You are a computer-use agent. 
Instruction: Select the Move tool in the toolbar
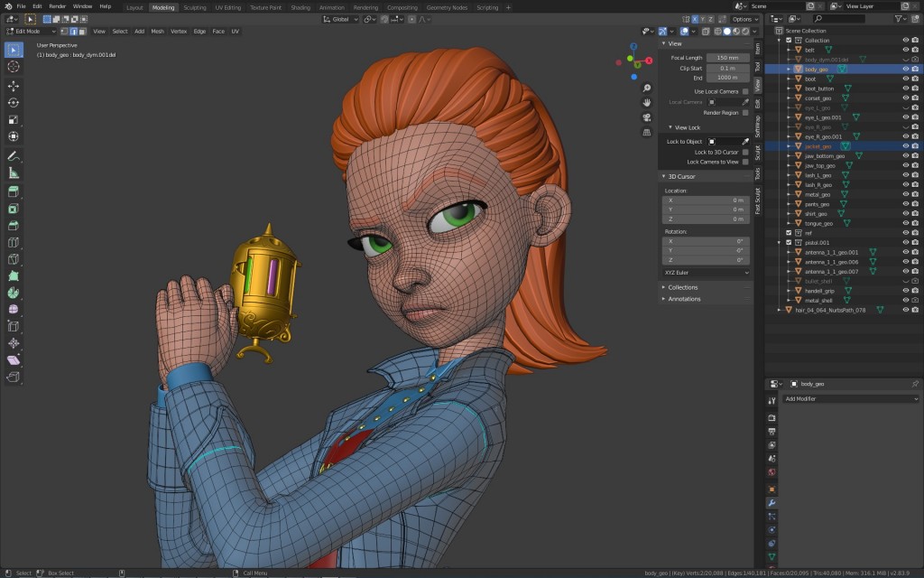(14, 86)
